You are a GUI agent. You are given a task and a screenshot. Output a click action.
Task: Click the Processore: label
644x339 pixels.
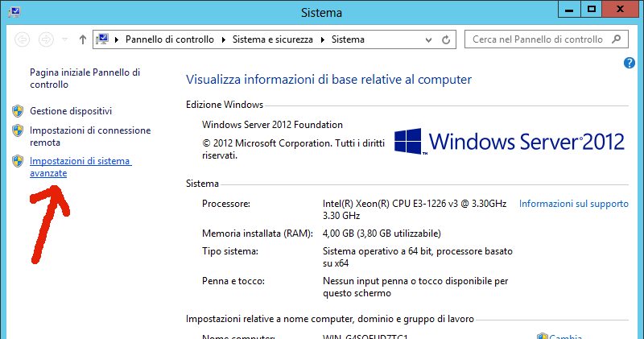(x=226, y=204)
